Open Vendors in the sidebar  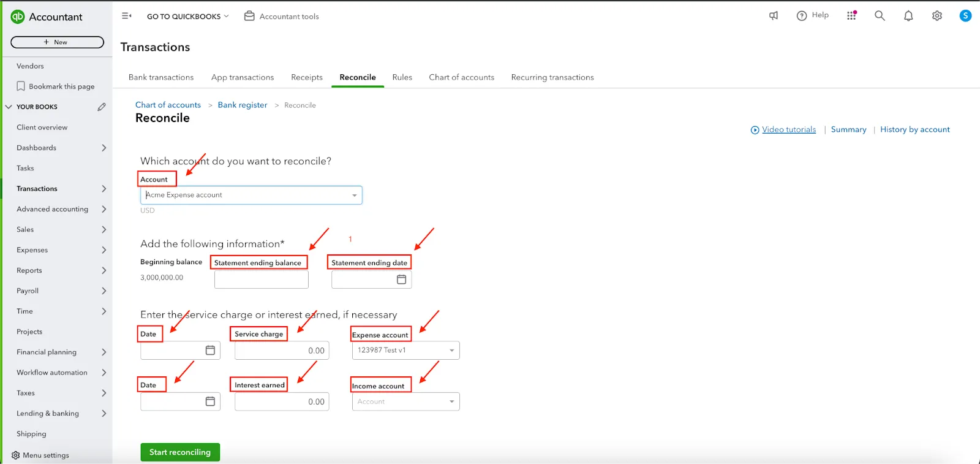click(x=30, y=66)
